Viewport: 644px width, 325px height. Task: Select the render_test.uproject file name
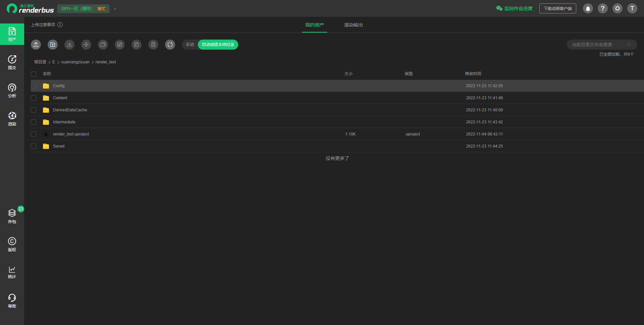point(71,134)
